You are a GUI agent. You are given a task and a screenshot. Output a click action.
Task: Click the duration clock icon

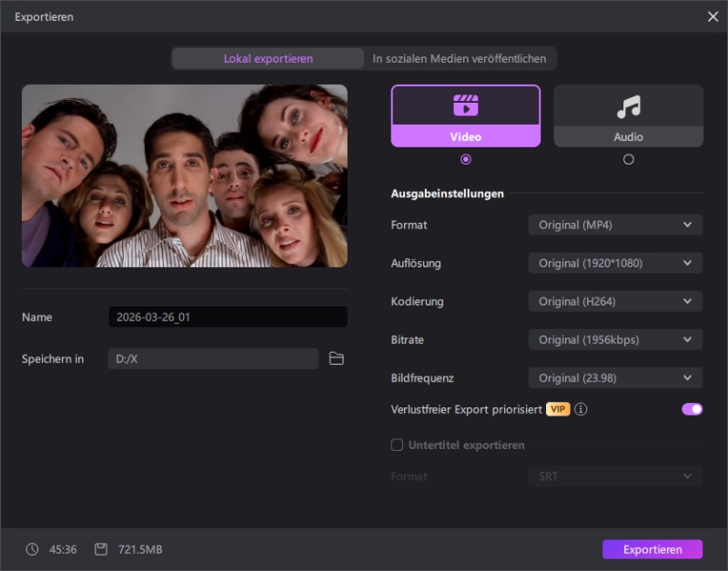(33, 549)
